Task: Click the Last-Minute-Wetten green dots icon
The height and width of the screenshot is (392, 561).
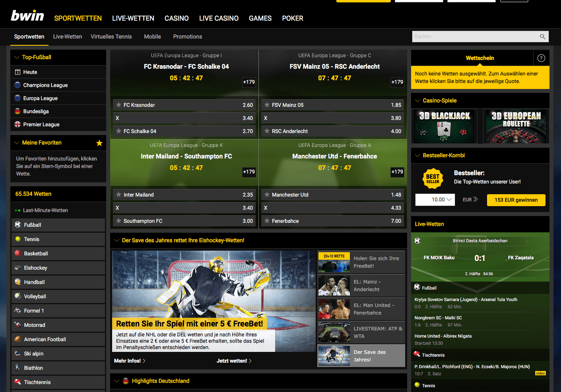Action: 17,210
